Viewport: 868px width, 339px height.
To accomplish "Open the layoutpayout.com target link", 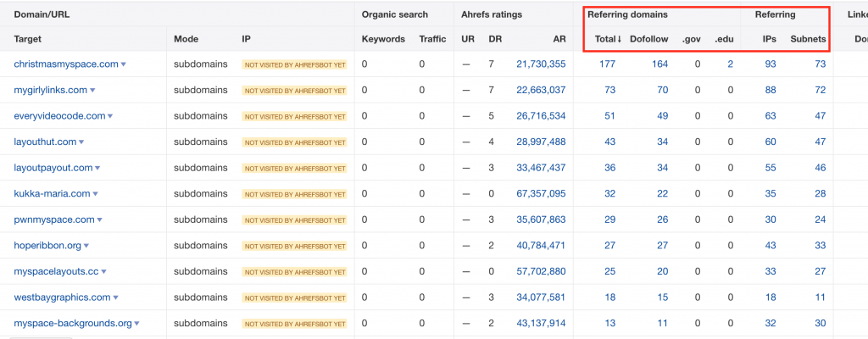I will (x=53, y=167).
